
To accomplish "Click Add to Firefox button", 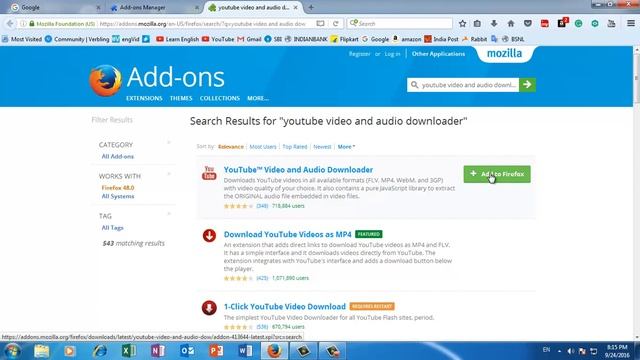I will tap(497, 174).
